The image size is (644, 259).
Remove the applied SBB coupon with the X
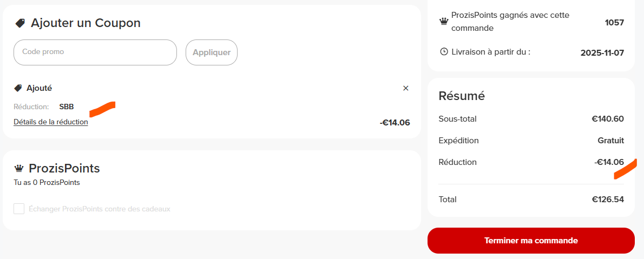(406, 88)
